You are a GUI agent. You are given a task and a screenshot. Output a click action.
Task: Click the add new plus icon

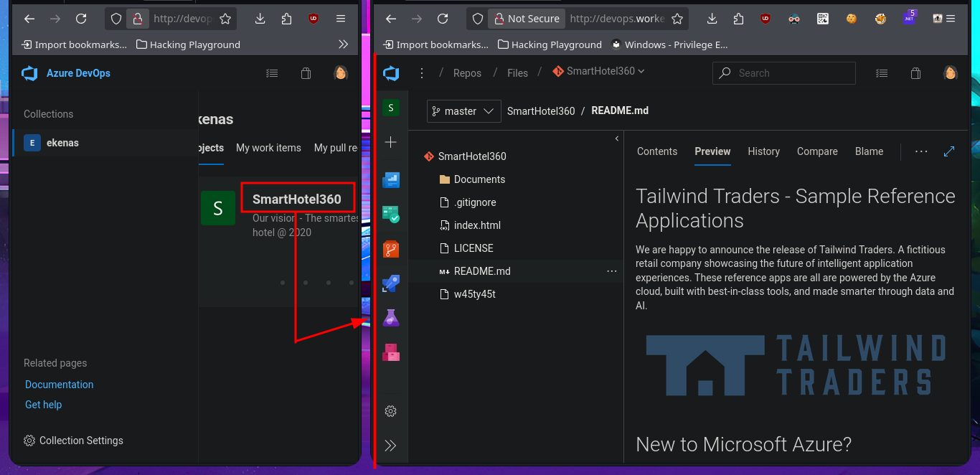coord(390,142)
